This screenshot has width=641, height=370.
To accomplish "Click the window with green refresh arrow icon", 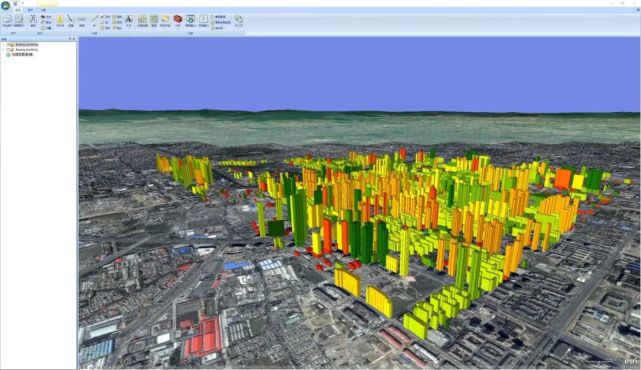I will tap(191, 19).
